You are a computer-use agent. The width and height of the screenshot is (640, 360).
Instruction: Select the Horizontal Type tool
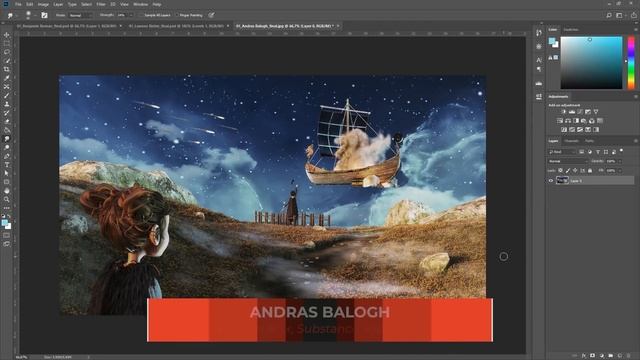7,164
